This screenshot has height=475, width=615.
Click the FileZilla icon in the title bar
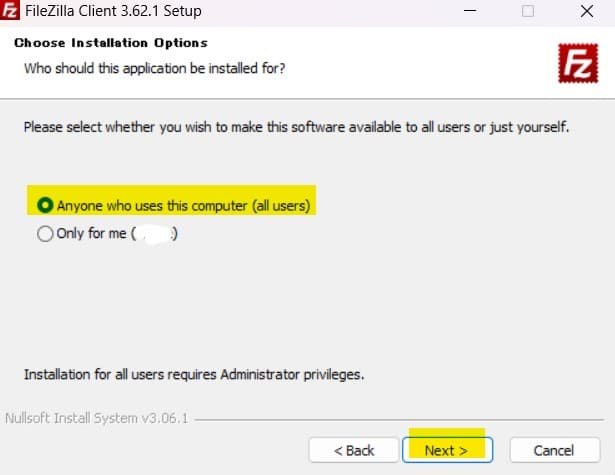click(9, 10)
